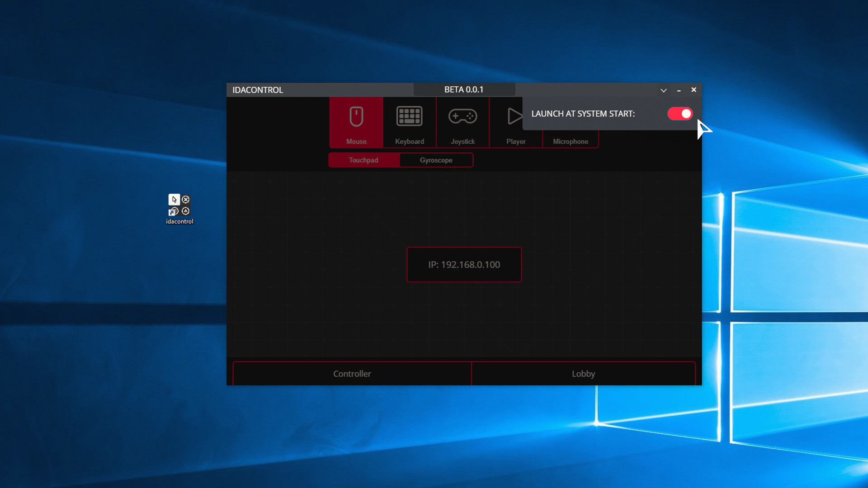Close the IDACONTROL window
The height and width of the screenshot is (488, 868).
point(693,90)
